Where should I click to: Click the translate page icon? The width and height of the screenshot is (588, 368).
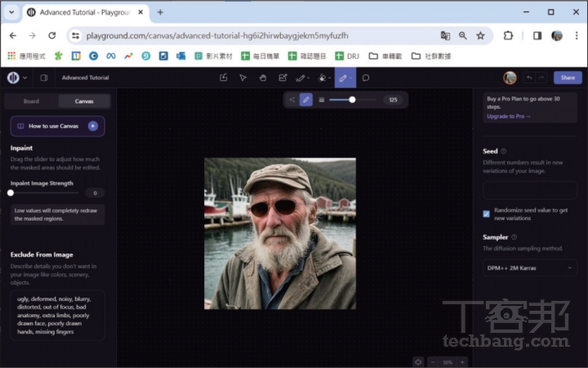pyautogui.click(x=445, y=36)
